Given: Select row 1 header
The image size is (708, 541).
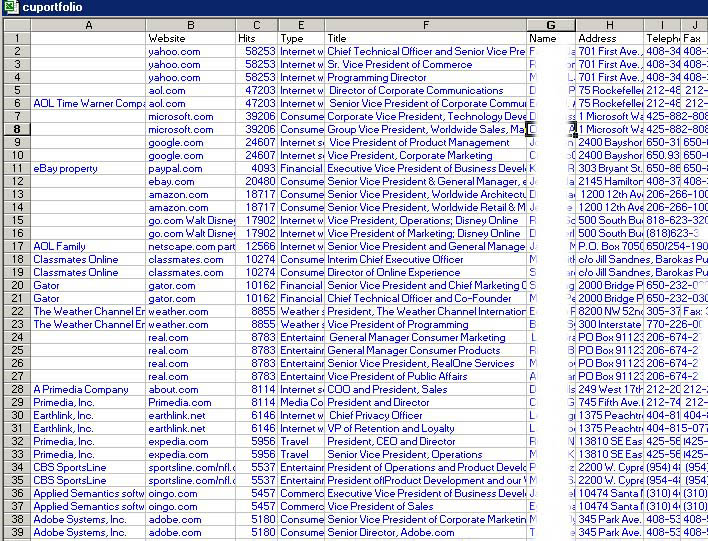Looking at the screenshot, I should coord(17,38).
